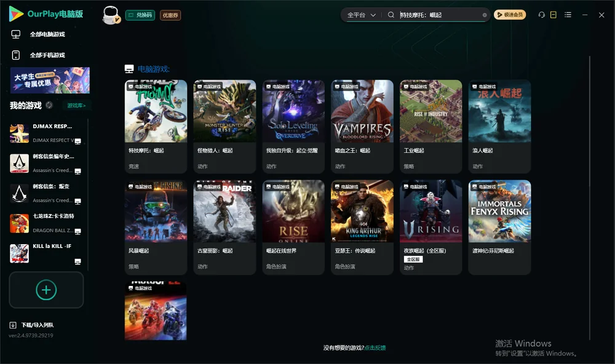Image resolution: width=615 pixels, height=364 pixels.
Task: Open 极速会员 membership button
Action: [510, 15]
